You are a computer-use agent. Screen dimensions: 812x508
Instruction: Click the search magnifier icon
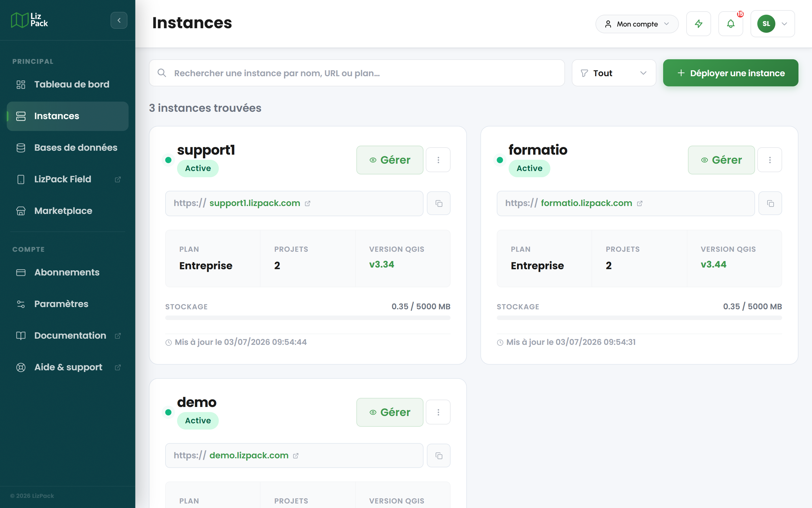(x=162, y=73)
